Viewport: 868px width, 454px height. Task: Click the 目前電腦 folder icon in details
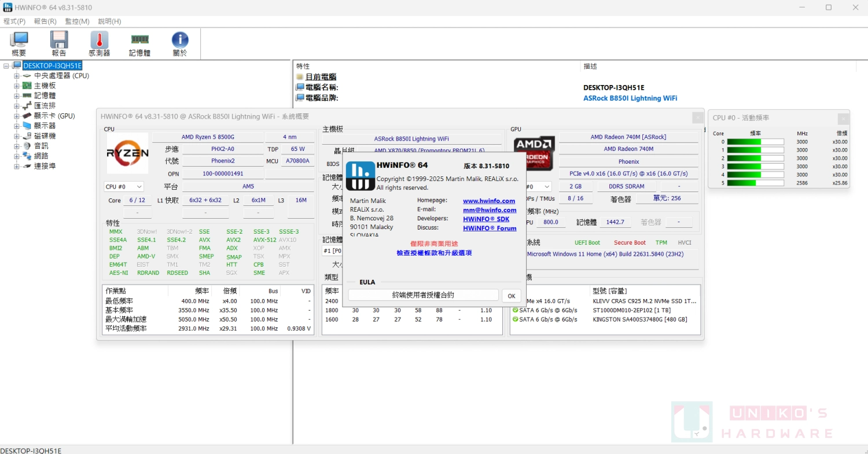[300, 77]
